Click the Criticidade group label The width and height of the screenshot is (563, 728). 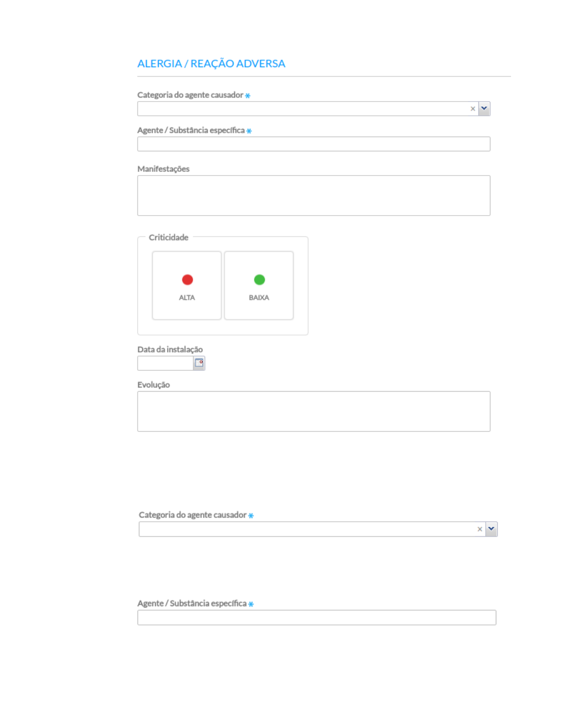168,237
